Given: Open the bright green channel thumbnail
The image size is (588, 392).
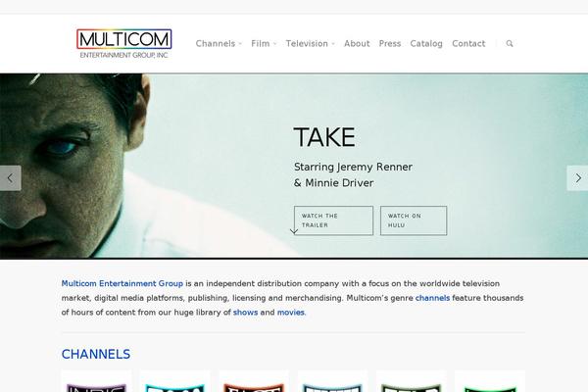Looking at the screenshot, I should tap(490, 381).
